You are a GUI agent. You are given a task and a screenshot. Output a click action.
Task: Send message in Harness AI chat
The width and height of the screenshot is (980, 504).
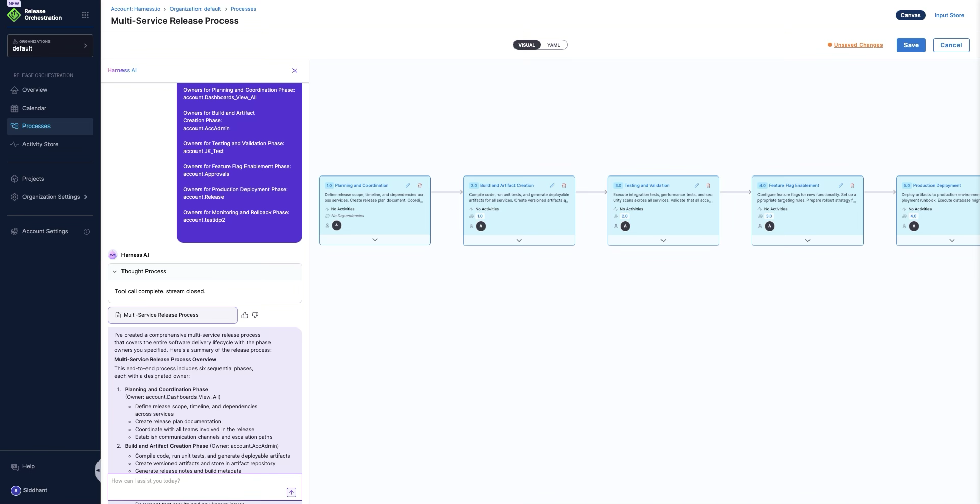(291, 492)
